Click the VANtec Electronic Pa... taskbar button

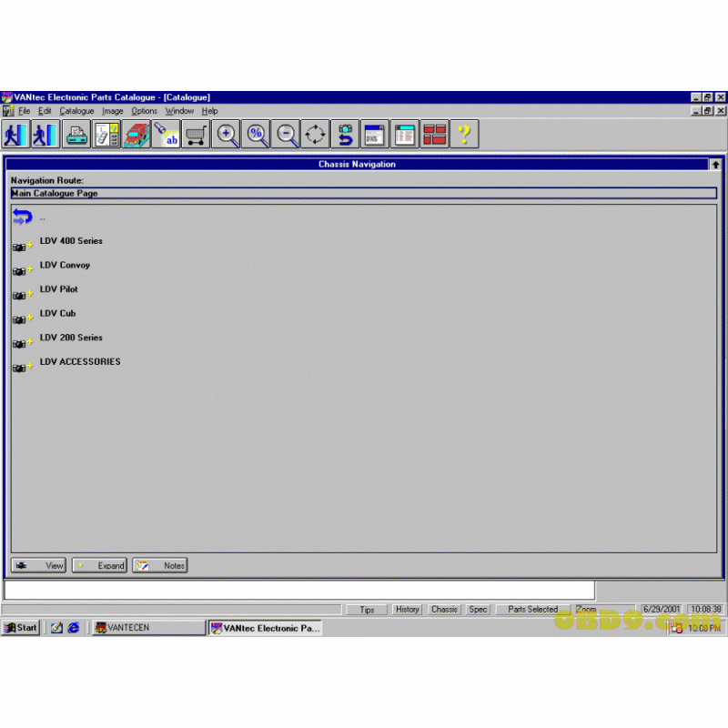pos(265,628)
